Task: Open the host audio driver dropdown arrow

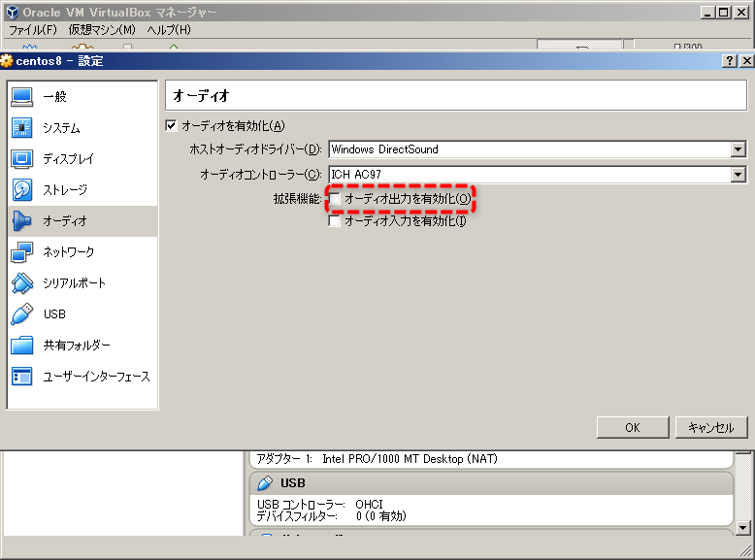Action: coord(738,149)
